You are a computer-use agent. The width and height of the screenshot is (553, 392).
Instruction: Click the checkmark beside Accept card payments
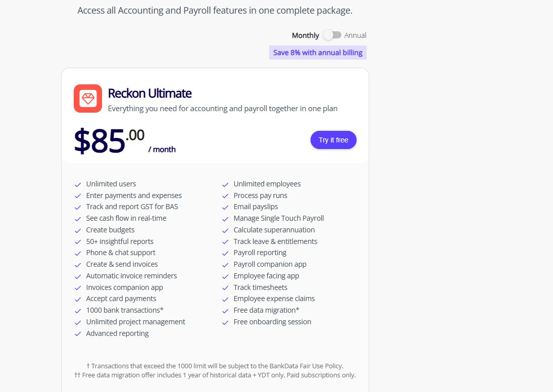78,299
